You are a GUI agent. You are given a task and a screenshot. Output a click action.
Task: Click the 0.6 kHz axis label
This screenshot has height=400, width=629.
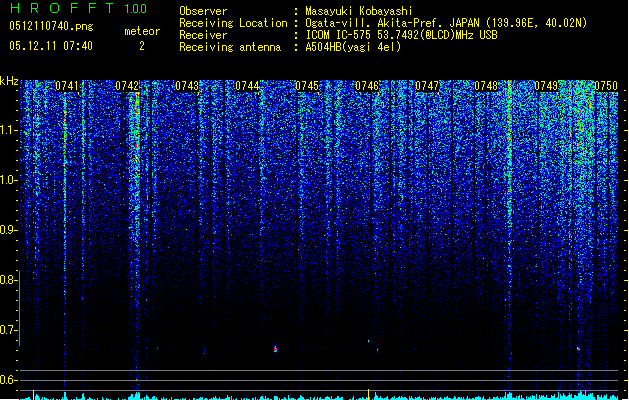click(8, 380)
